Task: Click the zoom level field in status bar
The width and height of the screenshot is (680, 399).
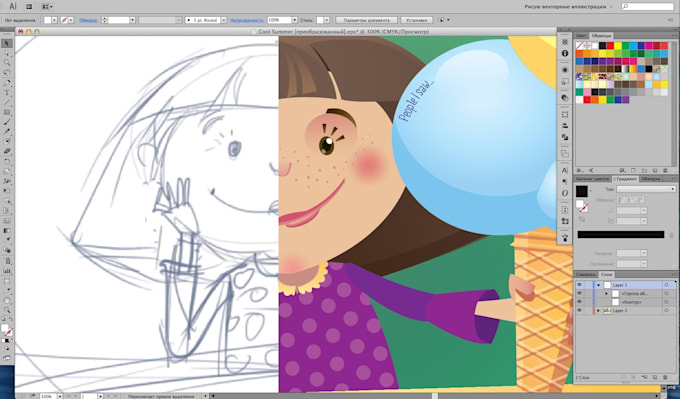Action: [x=48, y=396]
